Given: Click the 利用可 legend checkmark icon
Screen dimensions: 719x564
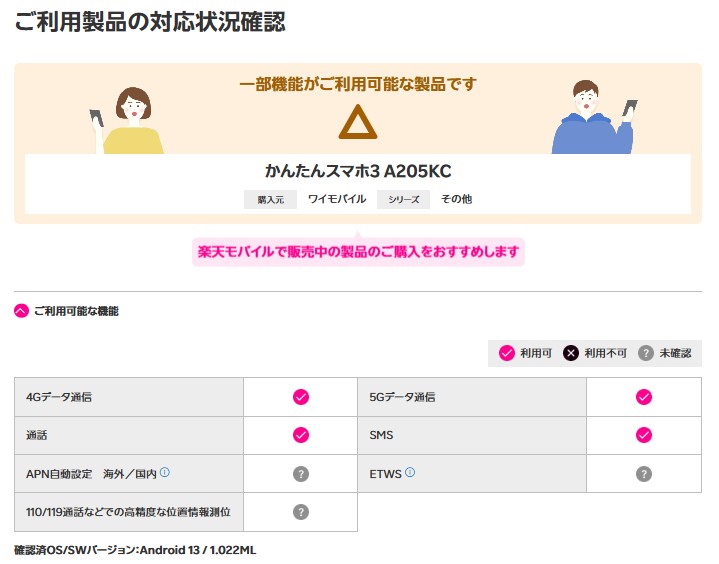Looking at the screenshot, I should click(507, 353).
